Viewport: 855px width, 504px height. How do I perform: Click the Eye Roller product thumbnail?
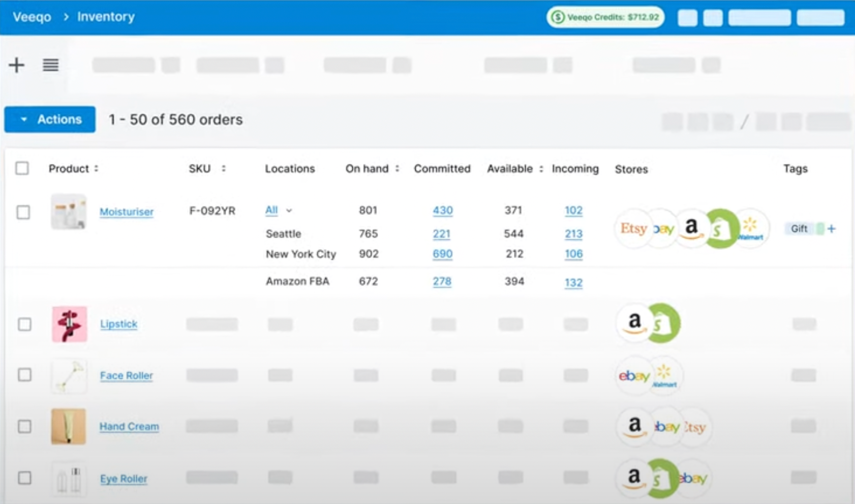[69, 478]
